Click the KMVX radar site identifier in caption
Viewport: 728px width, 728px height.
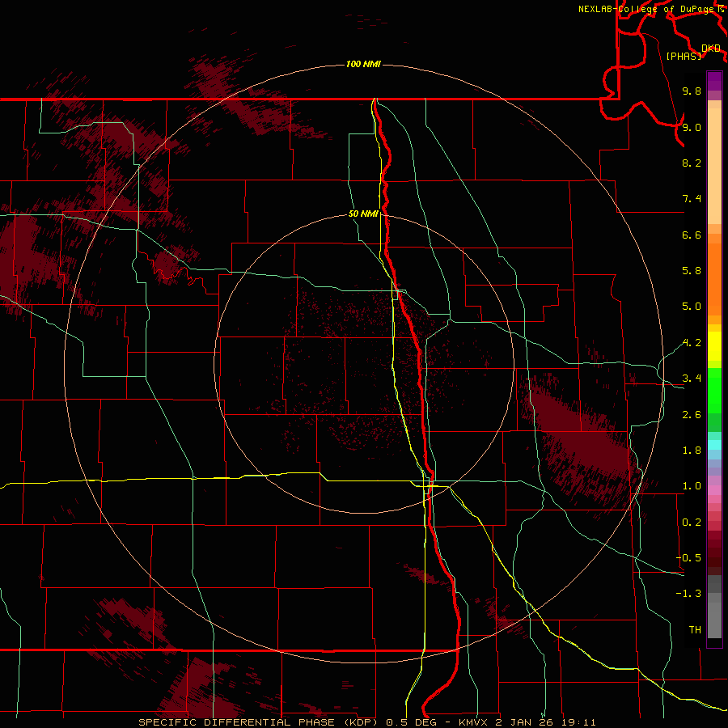475,722
